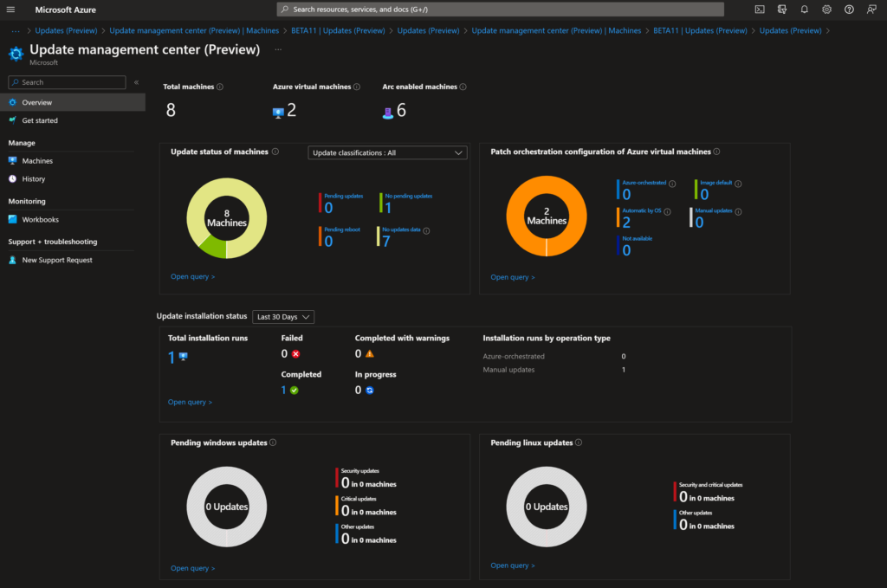Screen dimensions: 887x588
Task: Open portal settings gear
Action: pyautogui.click(x=826, y=10)
